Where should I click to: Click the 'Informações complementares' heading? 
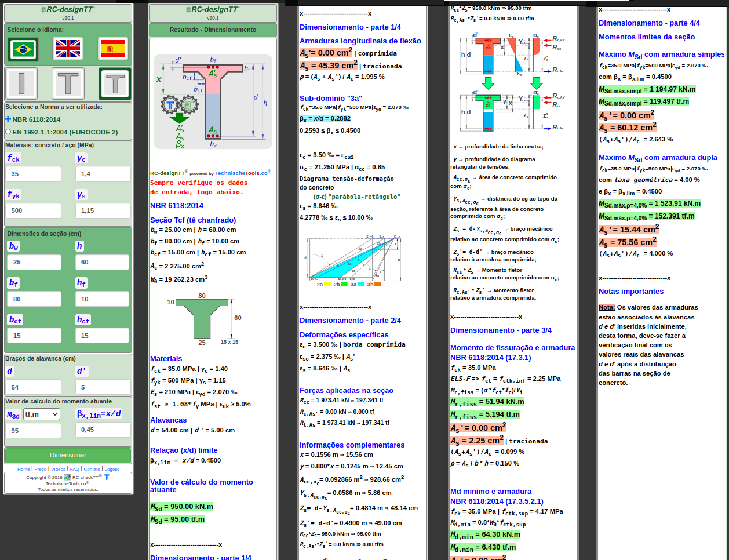coord(352,445)
